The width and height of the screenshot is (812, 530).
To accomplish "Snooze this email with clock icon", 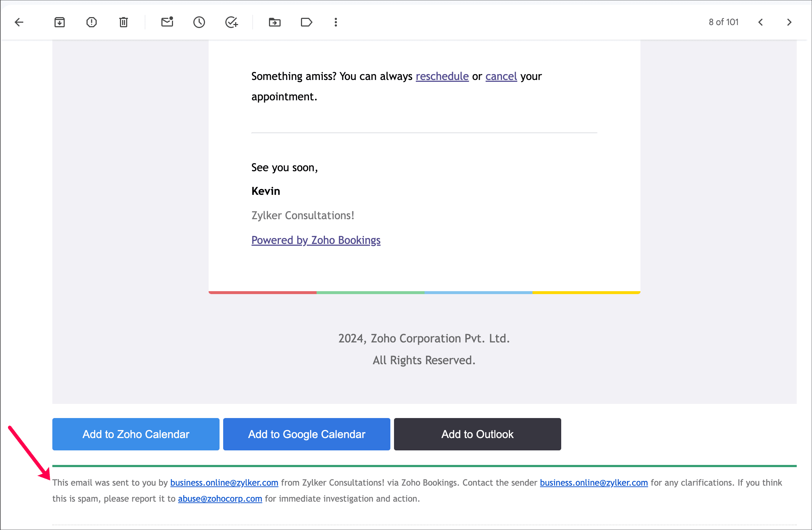I will (199, 22).
